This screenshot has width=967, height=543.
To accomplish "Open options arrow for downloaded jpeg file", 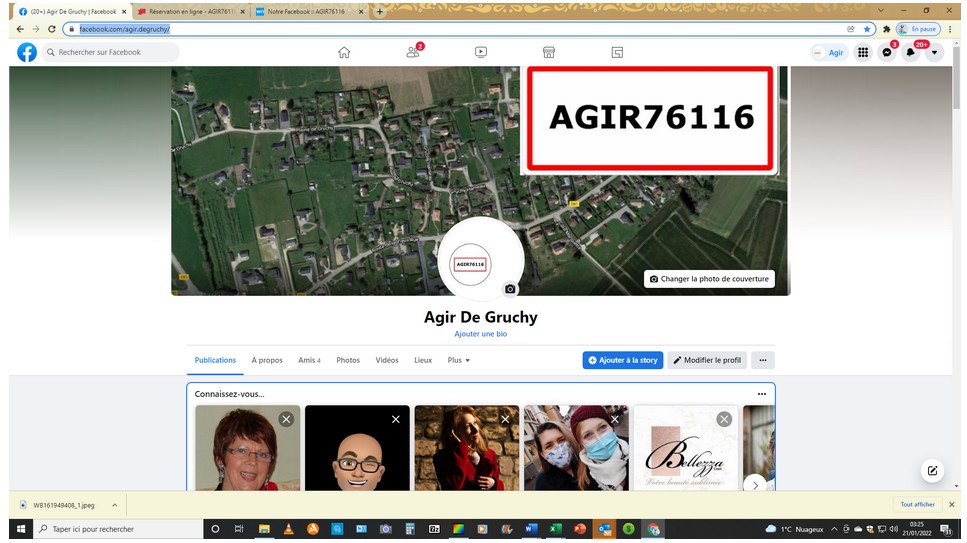I will [114, 505].
